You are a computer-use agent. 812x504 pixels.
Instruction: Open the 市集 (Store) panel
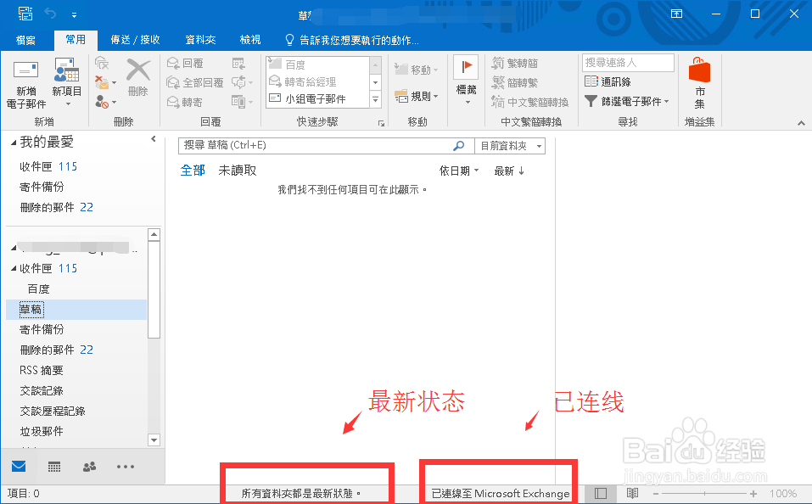pyautogui.click(x=698, y=81)
